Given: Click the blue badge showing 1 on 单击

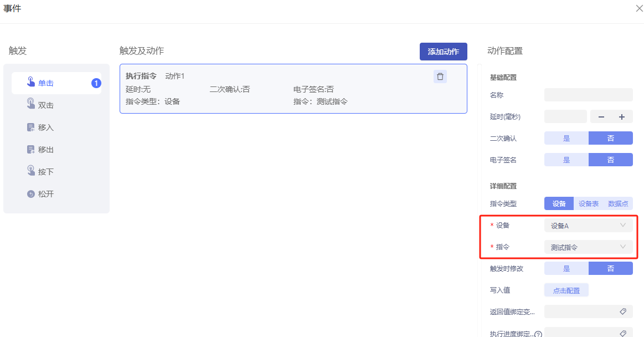Looking at the screenshot, I should click(x=96, y=84).
